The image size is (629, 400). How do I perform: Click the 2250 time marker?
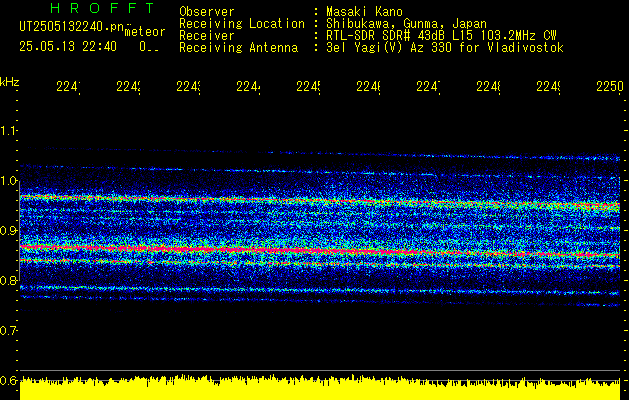tap(610, 86)
